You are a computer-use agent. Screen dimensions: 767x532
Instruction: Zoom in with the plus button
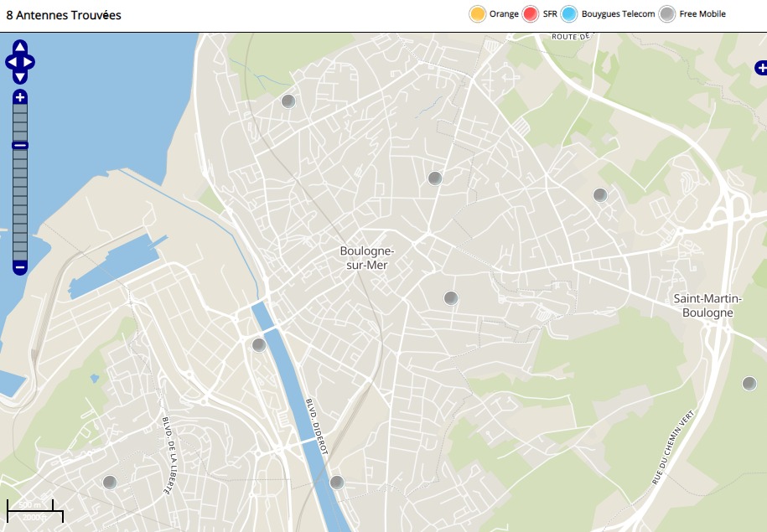click(x=20, y=97)
